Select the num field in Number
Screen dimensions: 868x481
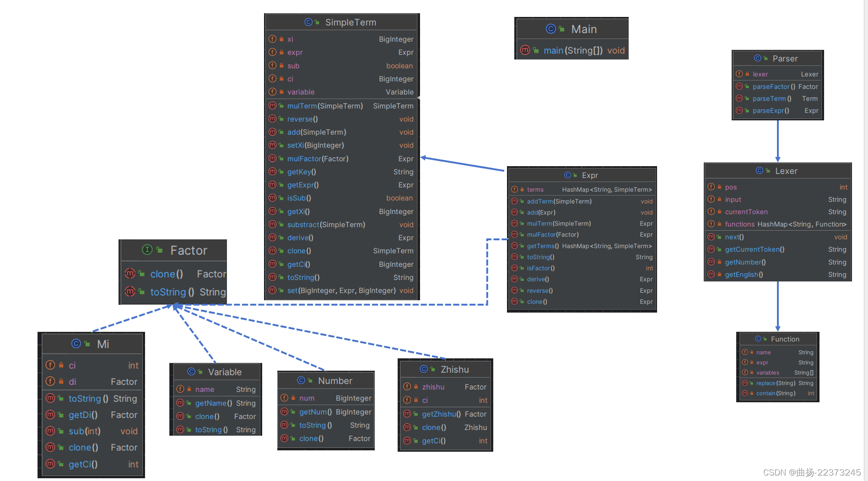(326, 398)
